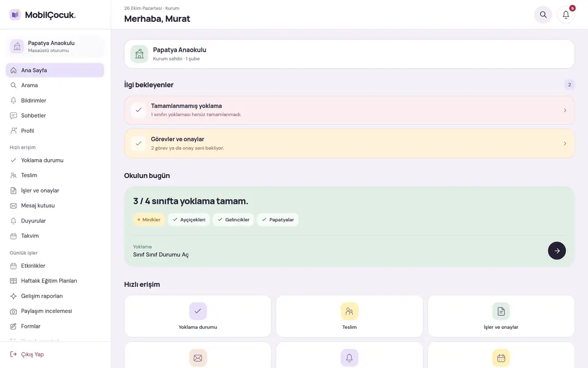Image resolution: width=588 pixels, height=368 pixels.
Task: Open the Teslim quick access card
Action: point(349,316)
